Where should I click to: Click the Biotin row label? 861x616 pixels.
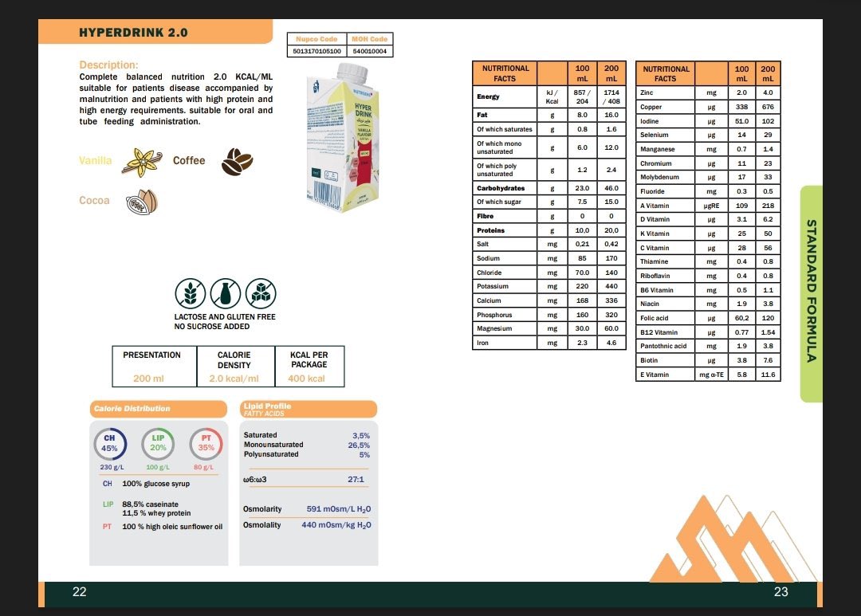[648, 360]
